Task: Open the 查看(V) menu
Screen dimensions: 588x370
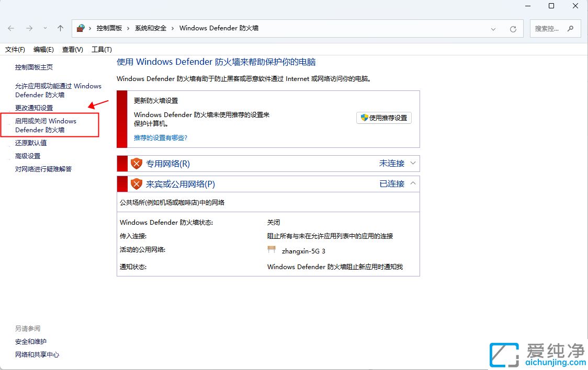Action: click(72, 50)
